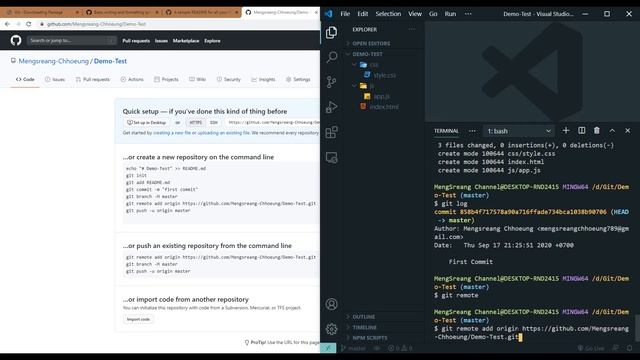Click Marketplace in GitHub header

[186, 41]
